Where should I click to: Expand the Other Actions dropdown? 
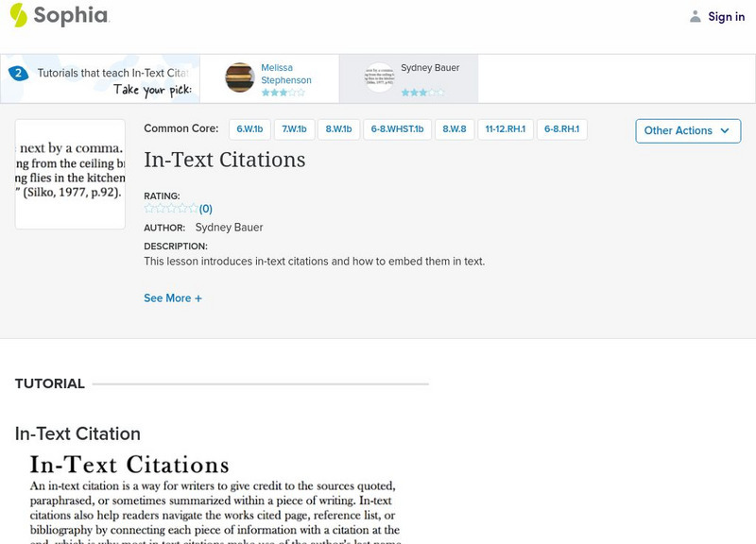pos(688,131)
